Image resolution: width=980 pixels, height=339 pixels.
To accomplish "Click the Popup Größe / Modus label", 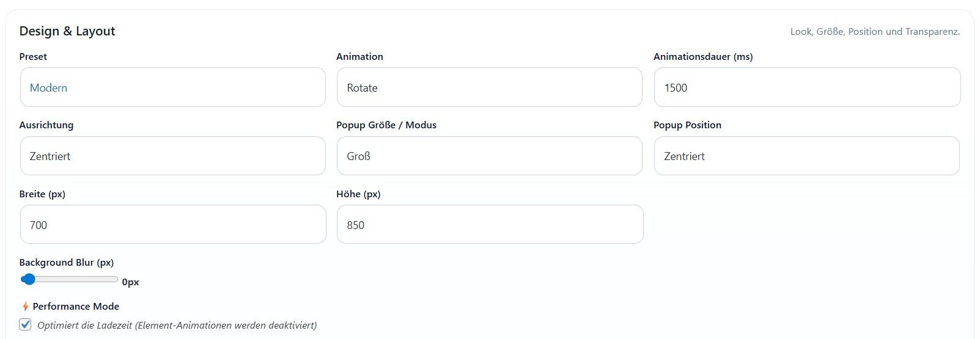I will (x=386, y=125).
